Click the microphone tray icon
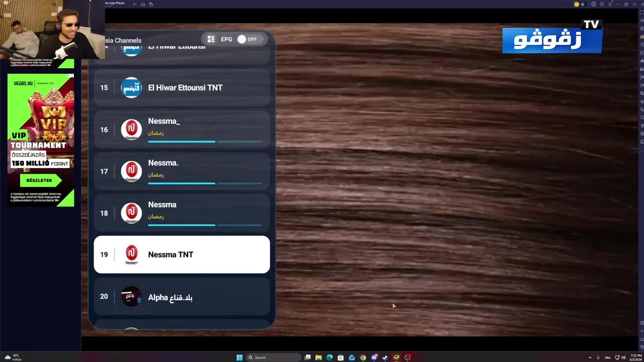The image size is (644, 362). pos(598,357)
